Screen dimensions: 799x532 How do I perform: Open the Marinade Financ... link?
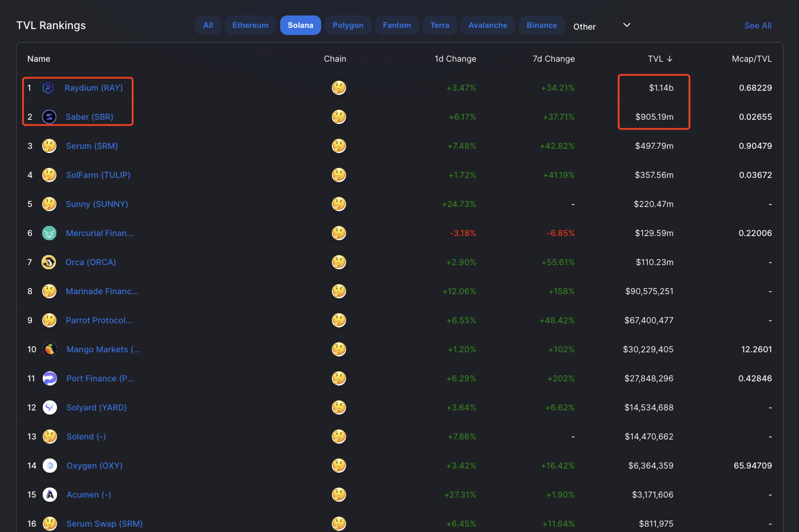click(102, 291)
